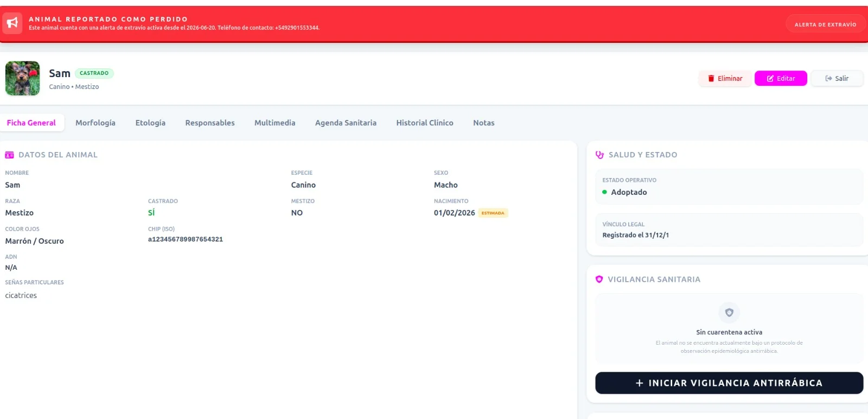
Task: Click the eye color value Marrón / Oscuro
Action: [34, 241]
